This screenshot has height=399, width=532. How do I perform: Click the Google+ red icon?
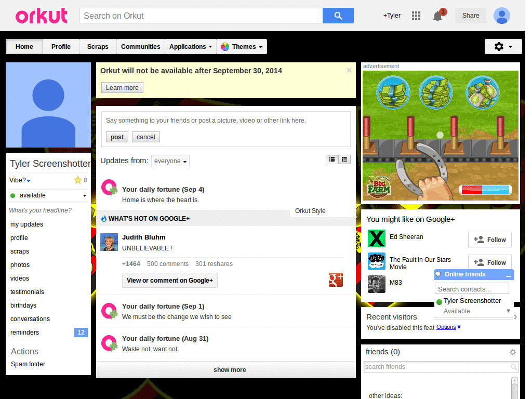pos(336,280)
